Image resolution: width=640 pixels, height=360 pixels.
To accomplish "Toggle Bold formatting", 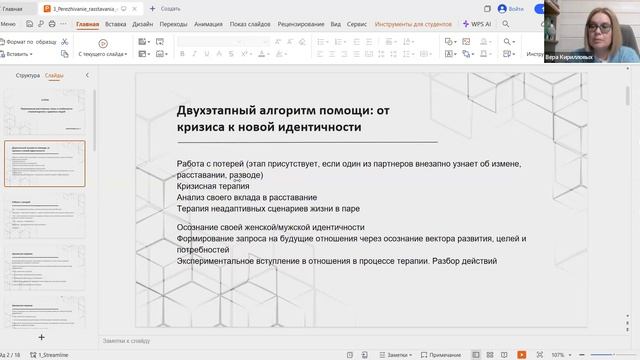I will [x=182, y=54].
